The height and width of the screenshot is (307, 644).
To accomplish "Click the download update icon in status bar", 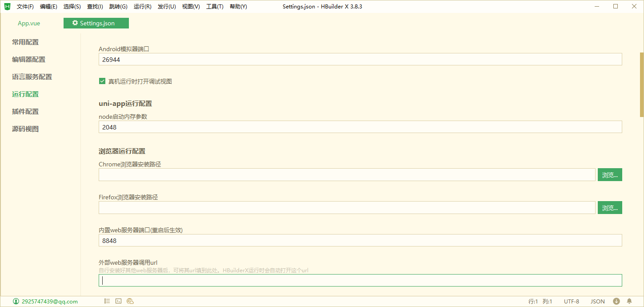I will (616, 301).
